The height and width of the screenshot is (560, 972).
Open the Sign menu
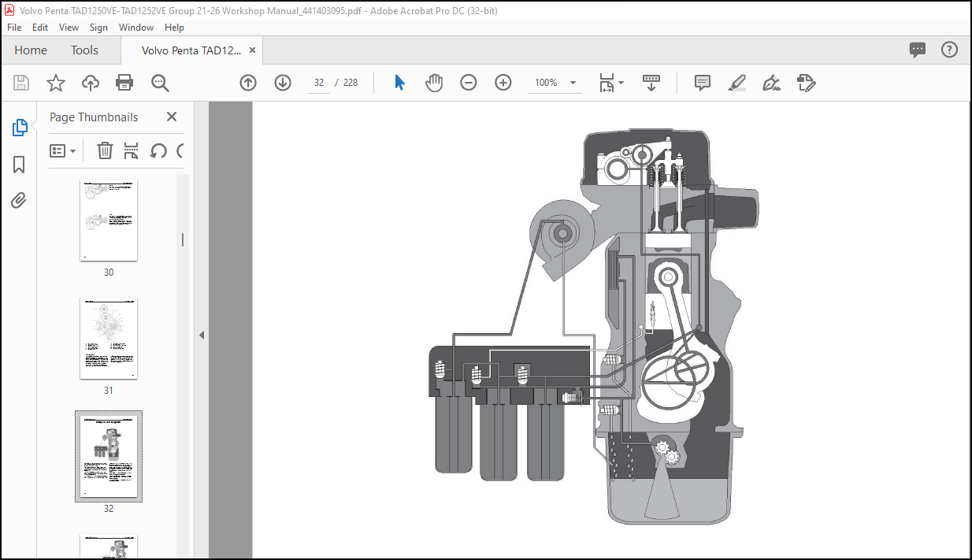coord(98,28)
